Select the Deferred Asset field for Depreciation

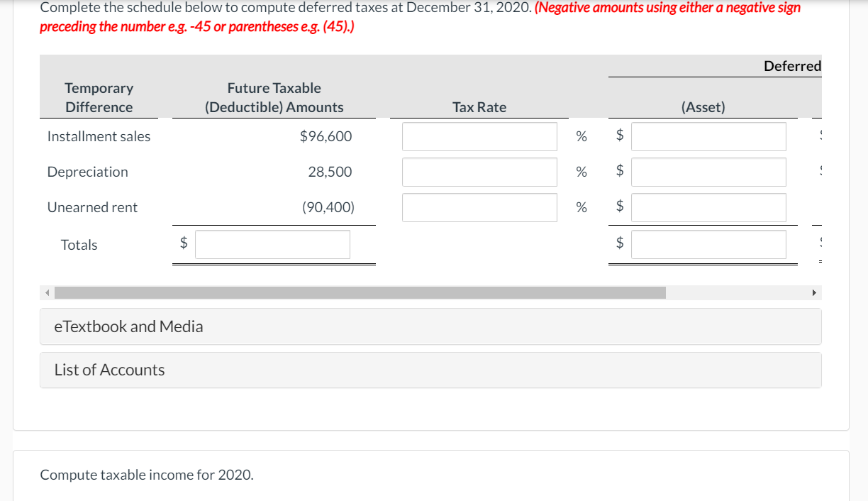point(708,172)
